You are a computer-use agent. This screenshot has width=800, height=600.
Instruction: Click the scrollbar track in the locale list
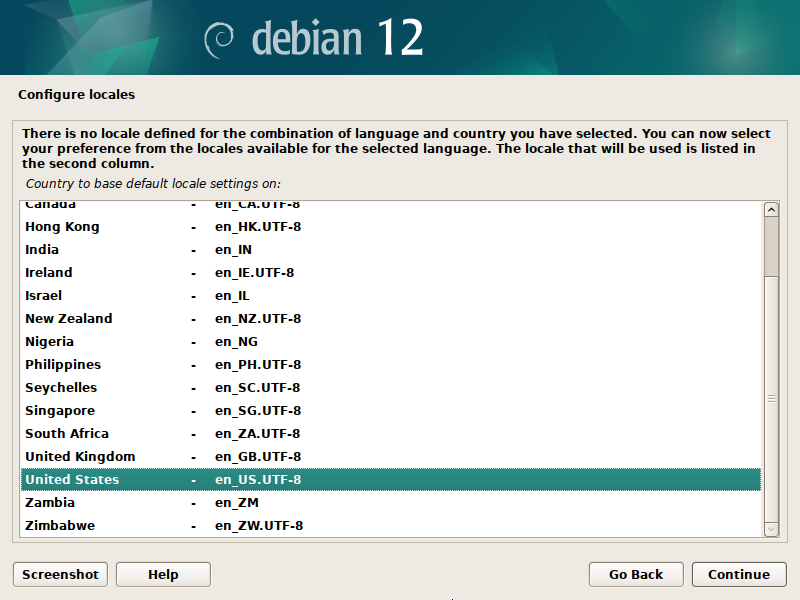pyautogui.click(x=771, y=400)
